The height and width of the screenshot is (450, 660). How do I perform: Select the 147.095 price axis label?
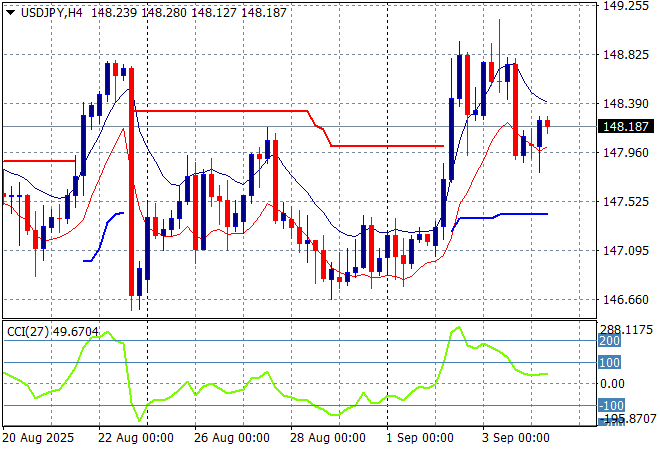[x=626, y=250]
